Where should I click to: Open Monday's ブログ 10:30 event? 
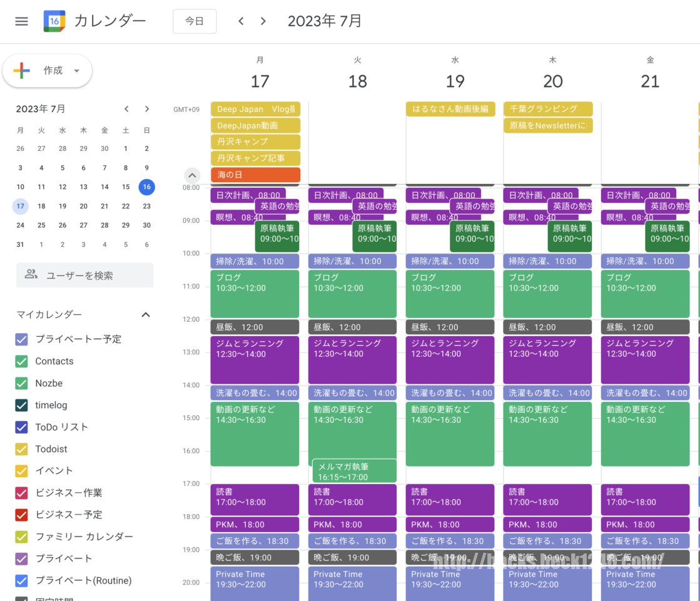255,294
